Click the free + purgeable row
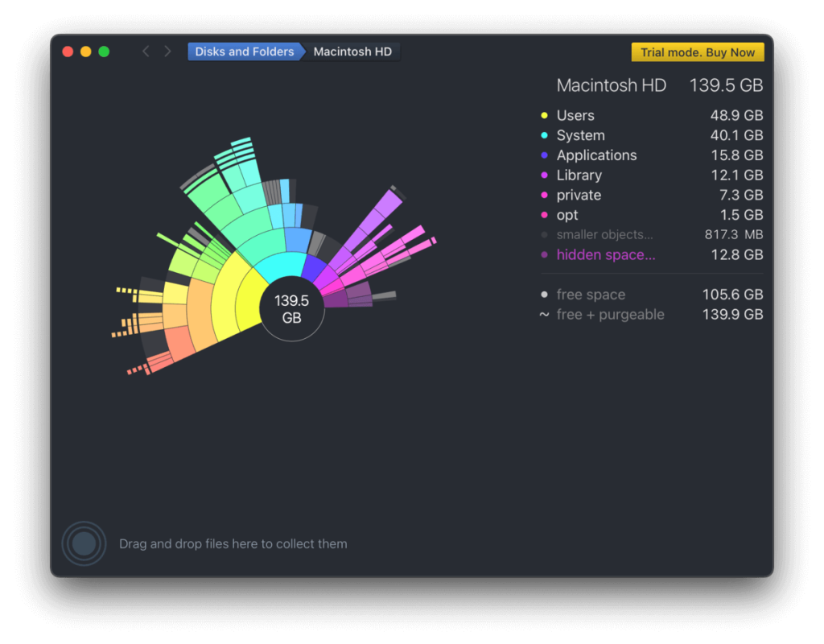The height and width of the screenshot is (644, 824). click(x=610, y=314)
